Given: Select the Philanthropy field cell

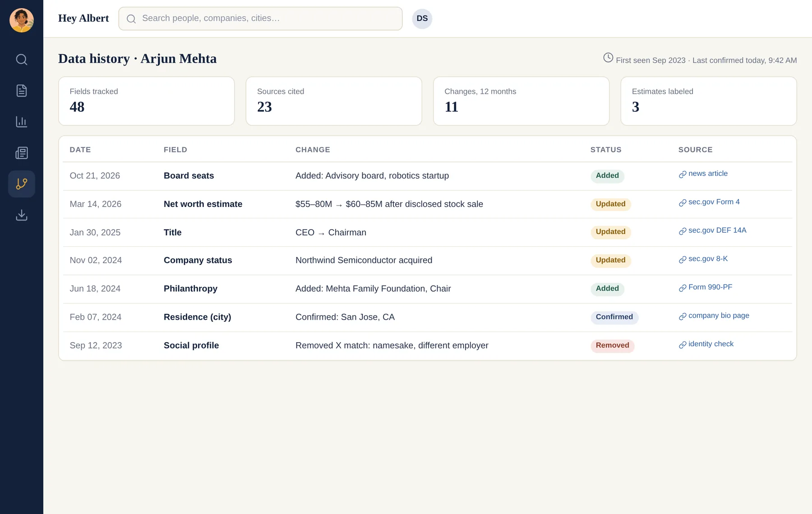Looking at the screenshot, I should 190,289.
